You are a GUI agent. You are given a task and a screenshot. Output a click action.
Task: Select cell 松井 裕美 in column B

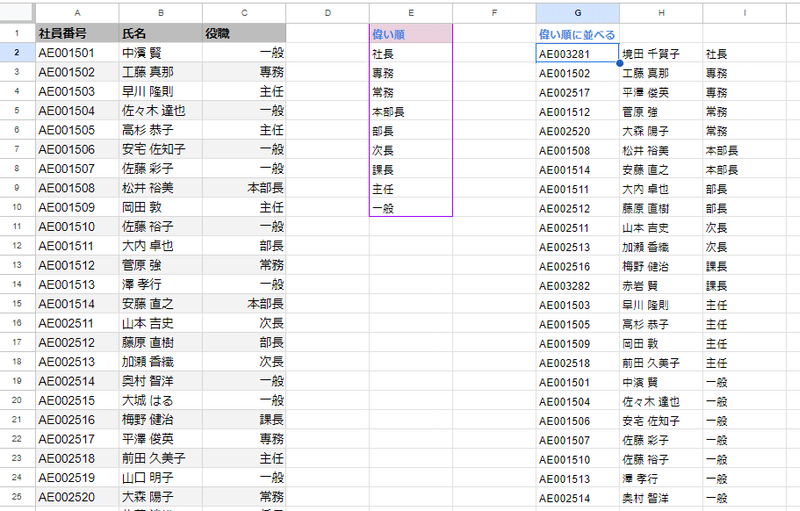coord(161,188)
